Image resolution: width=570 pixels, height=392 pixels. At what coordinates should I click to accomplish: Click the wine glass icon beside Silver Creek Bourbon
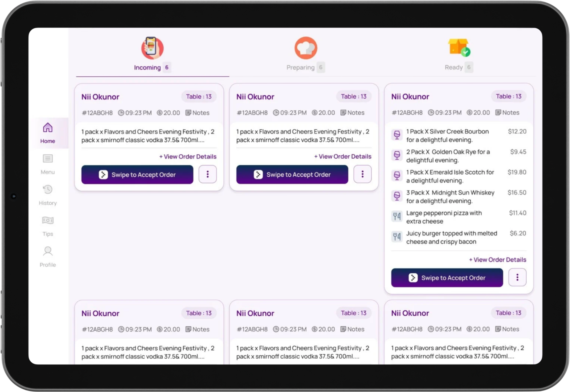397,135
